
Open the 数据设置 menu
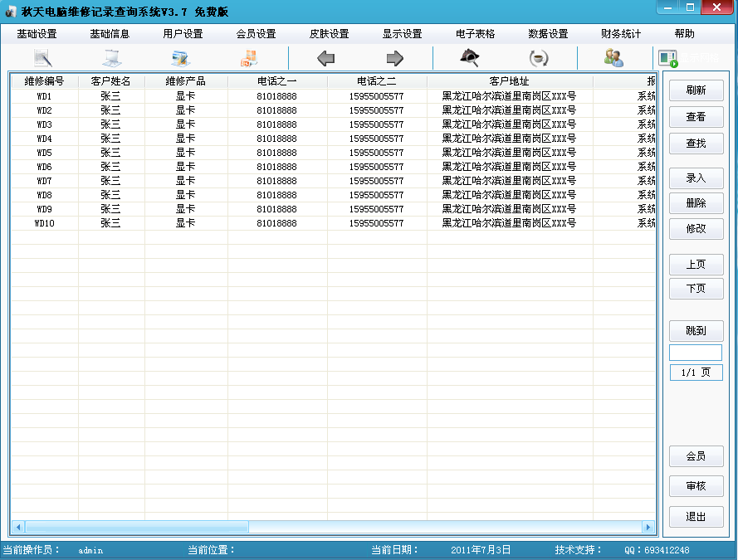tap(548, 34)
